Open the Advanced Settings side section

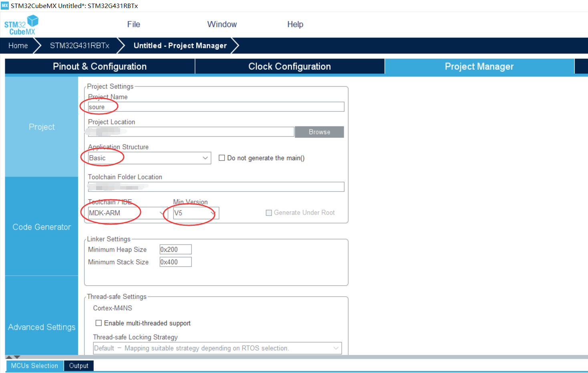pyautogui.click(x=42, y=327)
